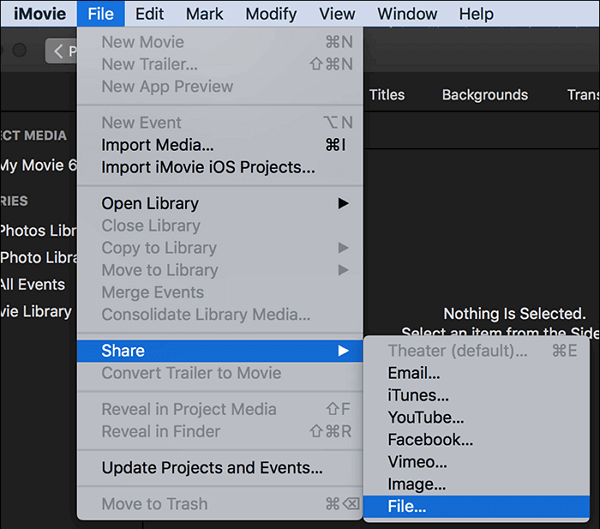
Task: Open the Modify menu
Action: coord(270,14)
